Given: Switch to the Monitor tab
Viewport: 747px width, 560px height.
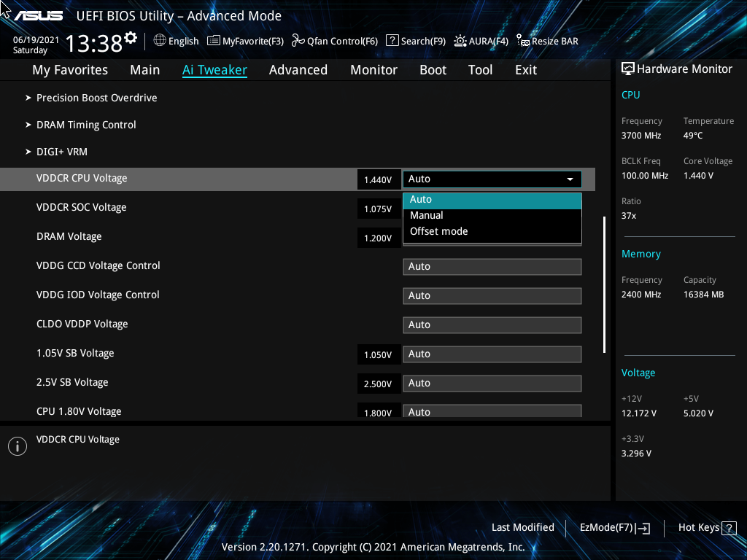Looking at the screenshot, I should click(x=373, y=69).
